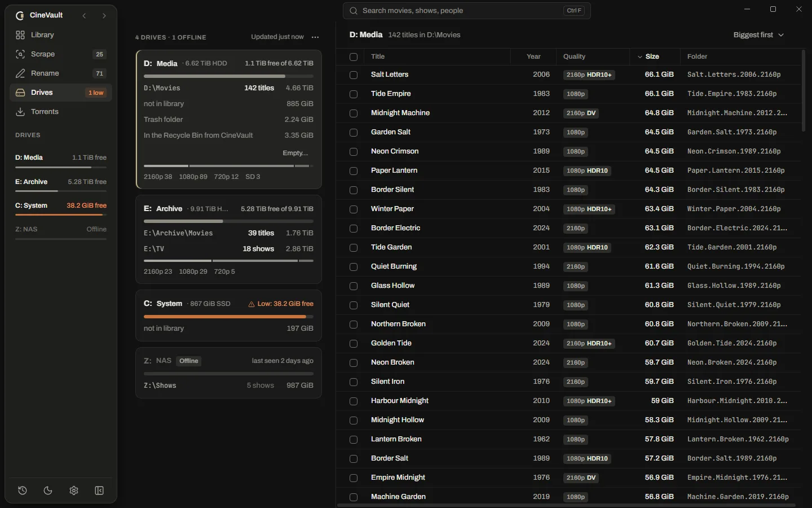Open settings gear icon
812x508 pixels.
point(74,491)
